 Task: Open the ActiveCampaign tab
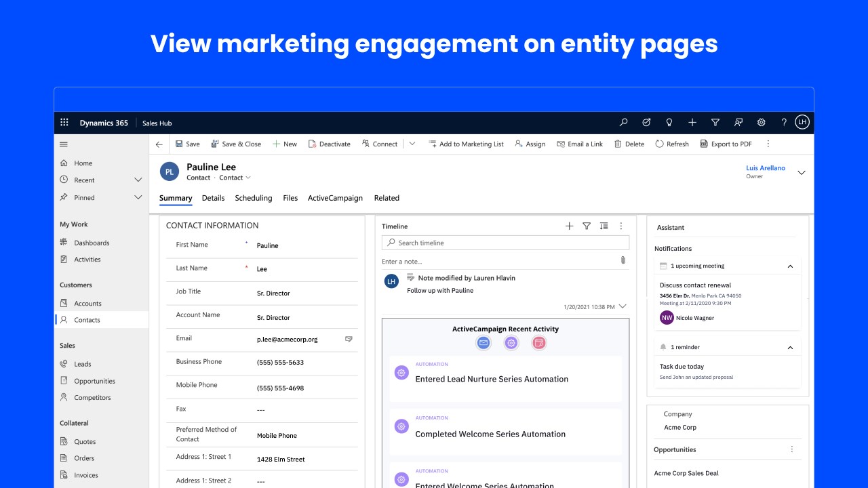[x=335, y=198]
